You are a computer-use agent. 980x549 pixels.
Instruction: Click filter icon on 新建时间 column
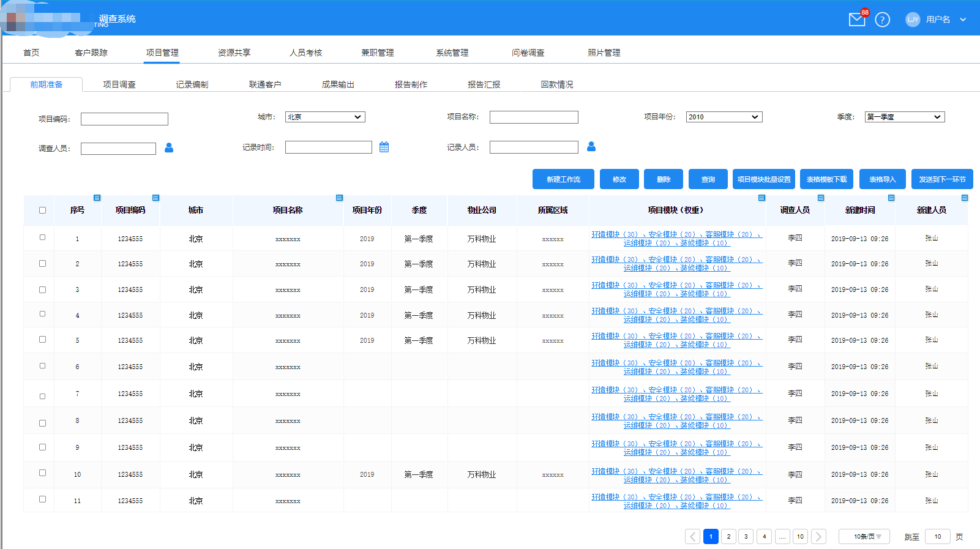(891, 198)
